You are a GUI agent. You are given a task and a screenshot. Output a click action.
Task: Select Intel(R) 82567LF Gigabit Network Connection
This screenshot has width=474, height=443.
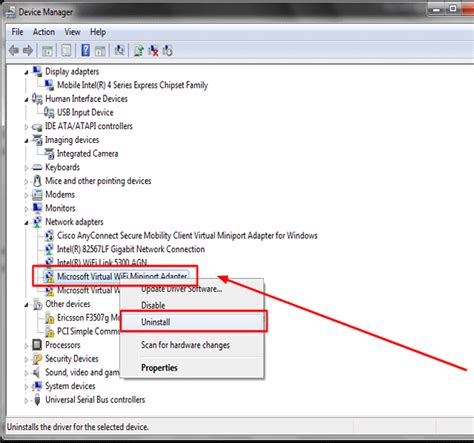pyautogui.click(x=131, y=249)
